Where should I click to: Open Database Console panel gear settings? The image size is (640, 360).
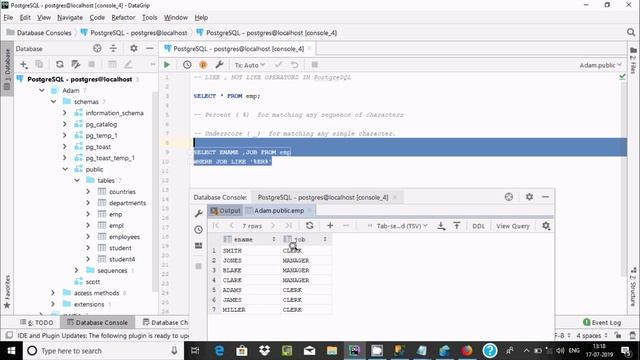529,197
